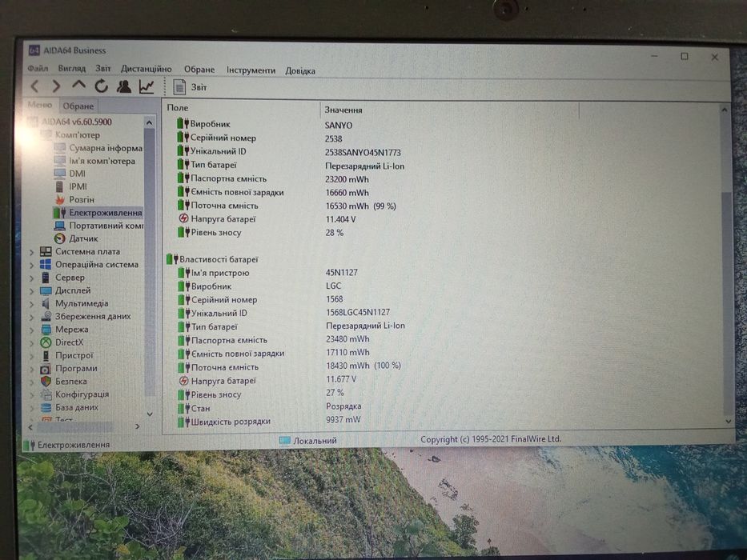Expand the Дисплей tree node
This screenshot has width=747, height=560.
[31, 290]
